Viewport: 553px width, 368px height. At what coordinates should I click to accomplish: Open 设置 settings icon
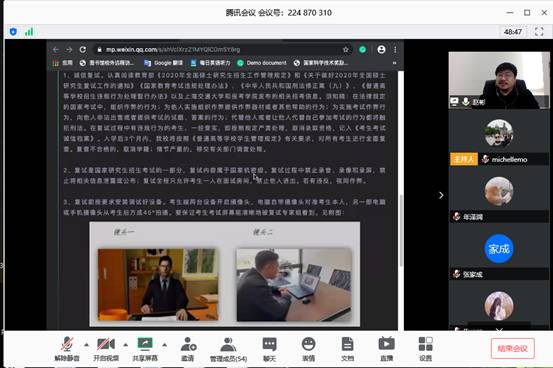(x=425, y=349)
